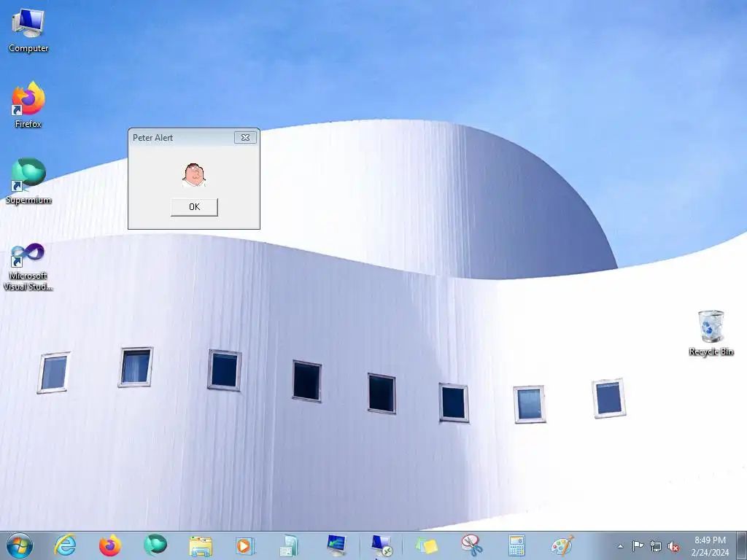Open Remote Desktop Connection from the taskbar
Screen dimensions: 747x560
pos(381,545)
